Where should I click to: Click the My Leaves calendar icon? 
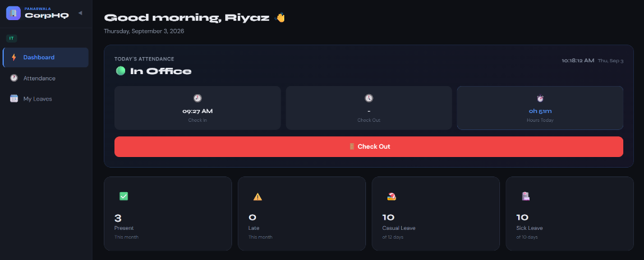[x=14, y=99]
